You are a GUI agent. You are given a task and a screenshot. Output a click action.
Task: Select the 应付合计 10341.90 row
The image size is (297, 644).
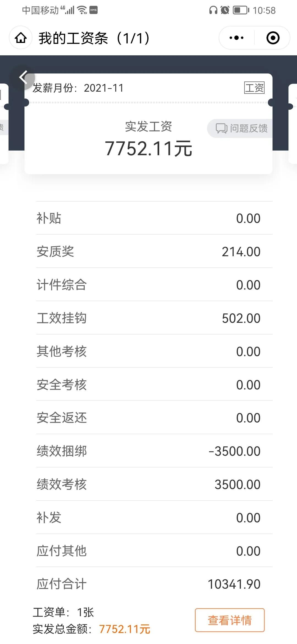pyautogui.click(x=148, y=584)
